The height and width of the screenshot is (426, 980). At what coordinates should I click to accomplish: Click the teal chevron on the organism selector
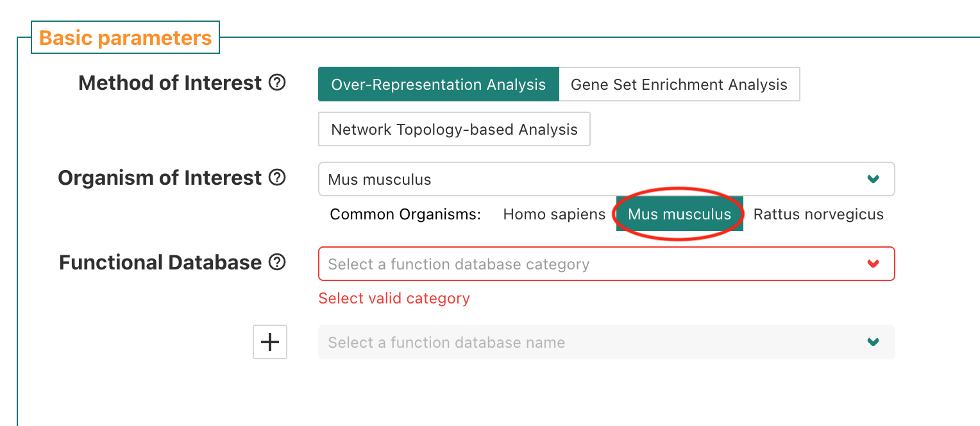[x=874, y=179]
